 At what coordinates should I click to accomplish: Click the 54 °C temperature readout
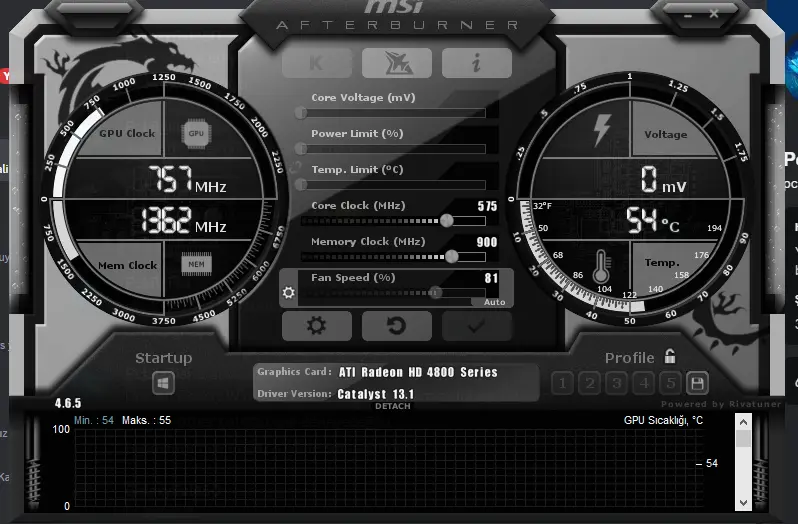[652, 220]
